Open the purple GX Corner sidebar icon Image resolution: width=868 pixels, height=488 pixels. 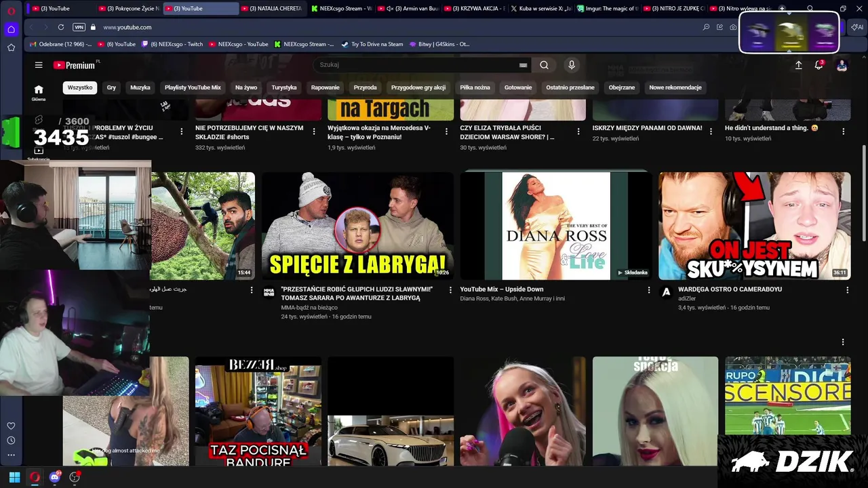pos(11,29)
